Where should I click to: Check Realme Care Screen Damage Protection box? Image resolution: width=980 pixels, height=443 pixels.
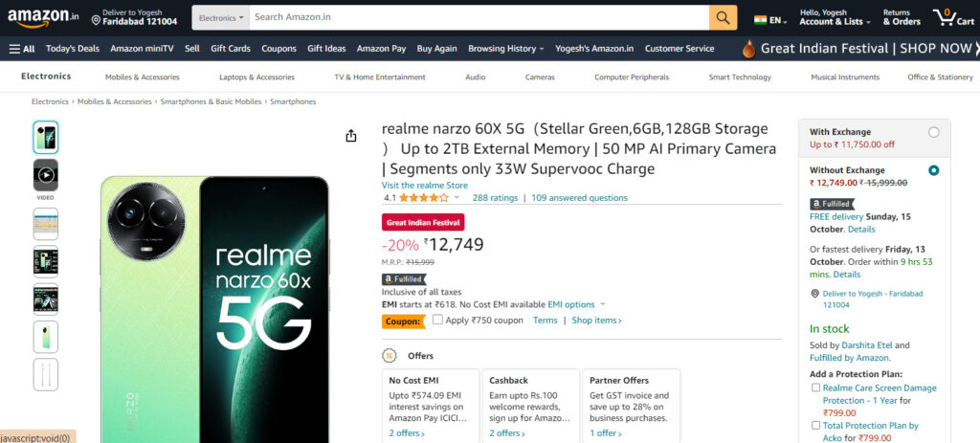815,388
